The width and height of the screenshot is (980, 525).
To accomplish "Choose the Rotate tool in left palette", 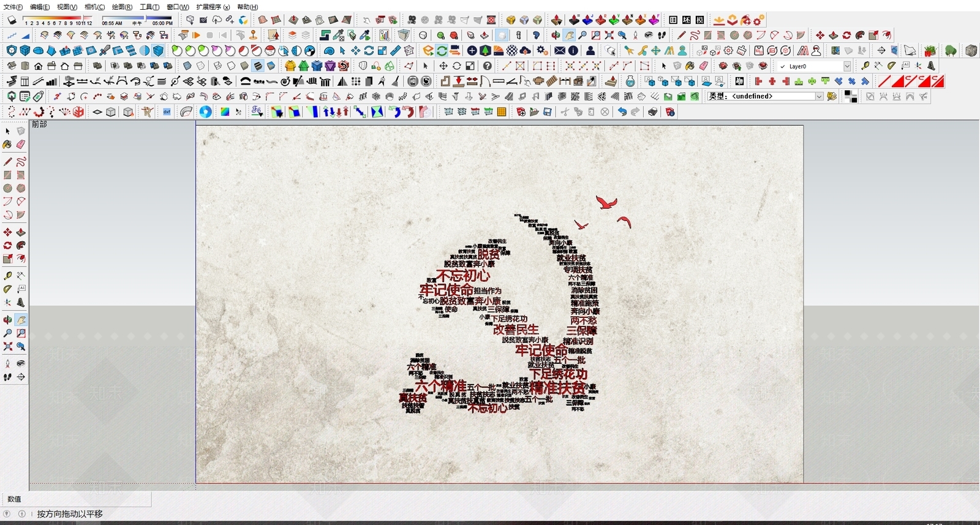I will (x=7, y=246).
